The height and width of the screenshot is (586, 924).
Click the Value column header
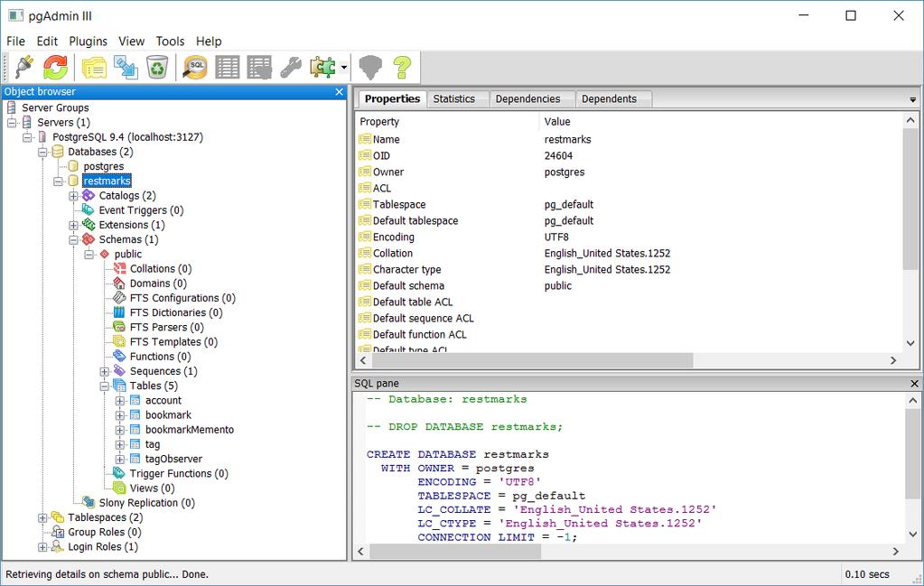click(x=721, y=121)
